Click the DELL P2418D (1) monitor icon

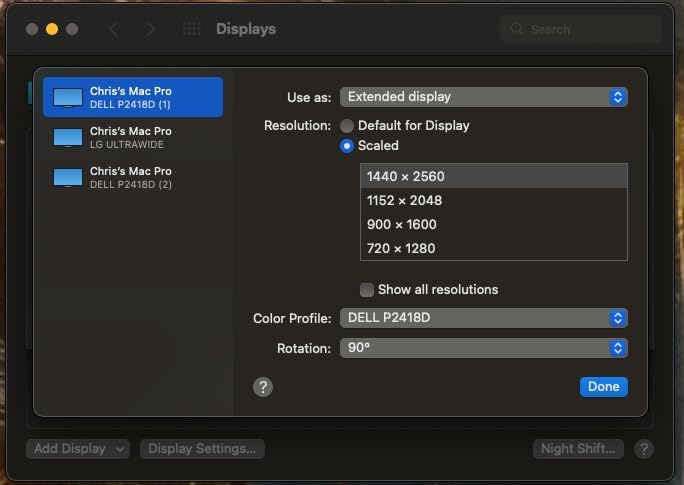pos(68,97)
